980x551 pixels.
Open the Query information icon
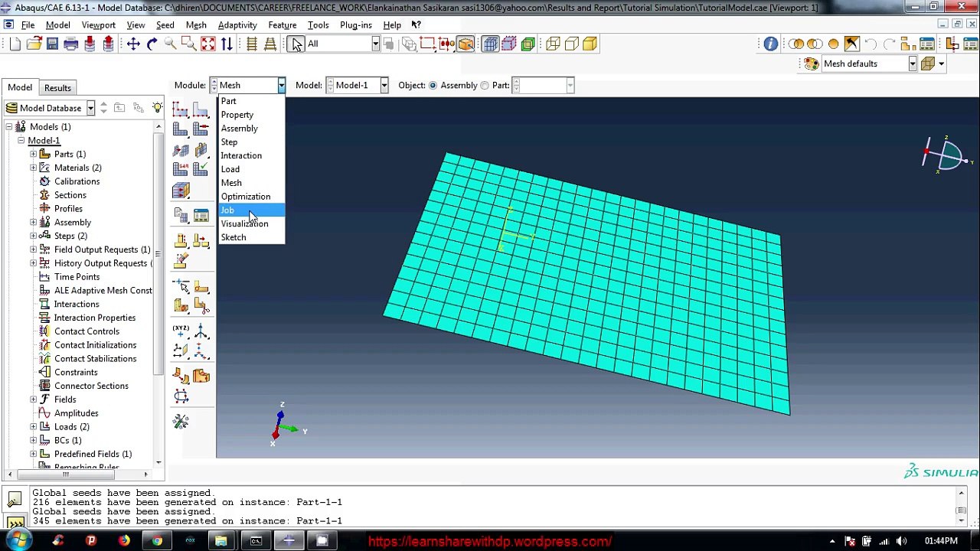click(770, 44)
